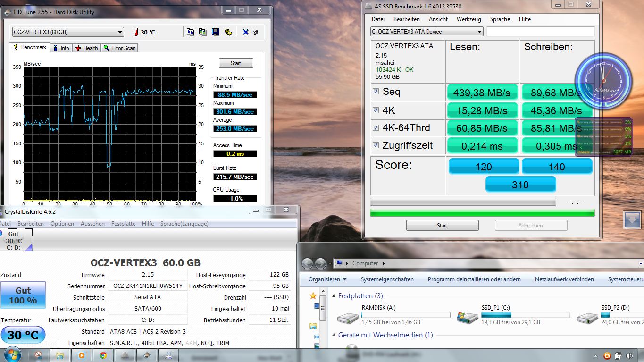644x362 pixels.
Task: Click the Seq read result 439,38 MB/s
Action: [482, 93]
